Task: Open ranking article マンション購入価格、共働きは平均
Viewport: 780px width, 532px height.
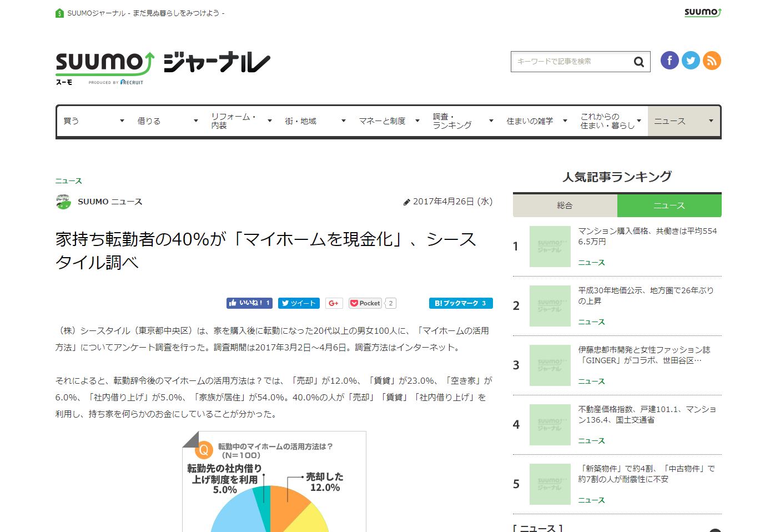Action: click(647, 236)
